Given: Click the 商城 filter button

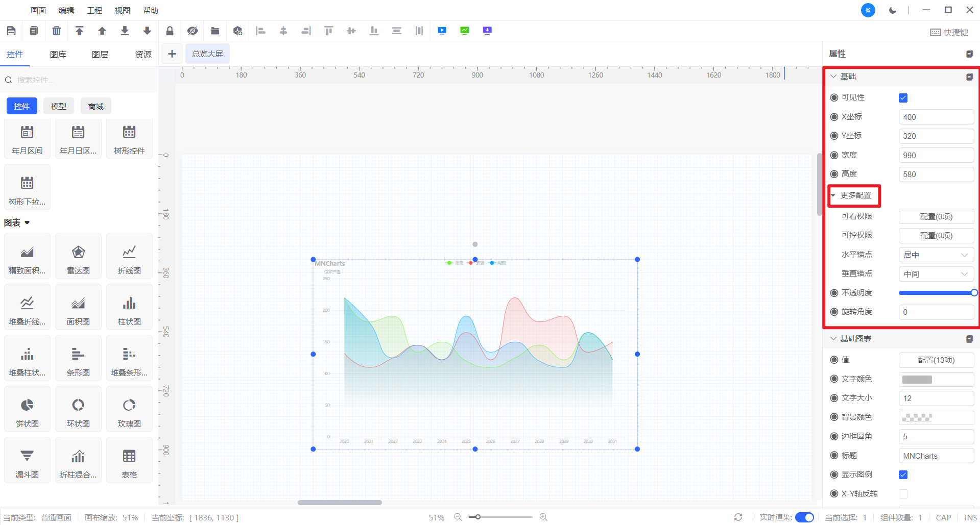Looking at the screenshot, I should (x=96, y=106).
